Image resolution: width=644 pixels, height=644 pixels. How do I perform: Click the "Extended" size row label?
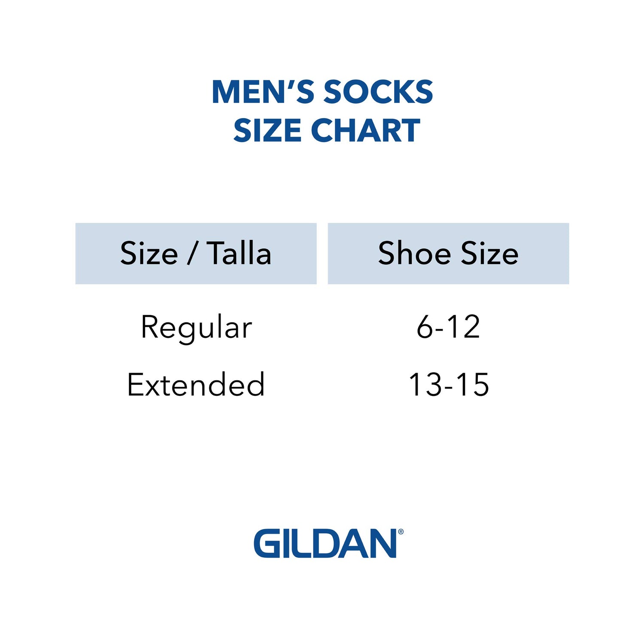tap(196, 384)
